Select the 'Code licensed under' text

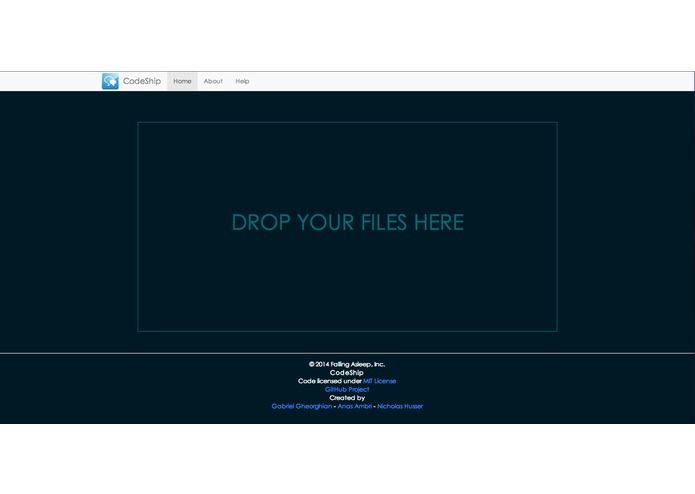[330, 381]
